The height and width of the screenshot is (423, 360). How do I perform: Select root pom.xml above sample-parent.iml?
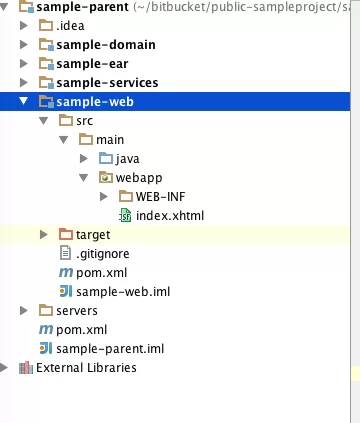point(82,330)
